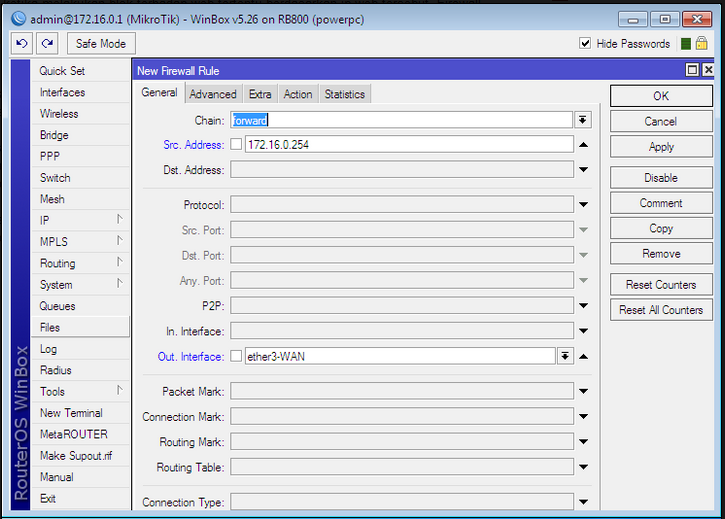Click the Copy button
This screenshot has width=725, height=519.
click(661, 229)
